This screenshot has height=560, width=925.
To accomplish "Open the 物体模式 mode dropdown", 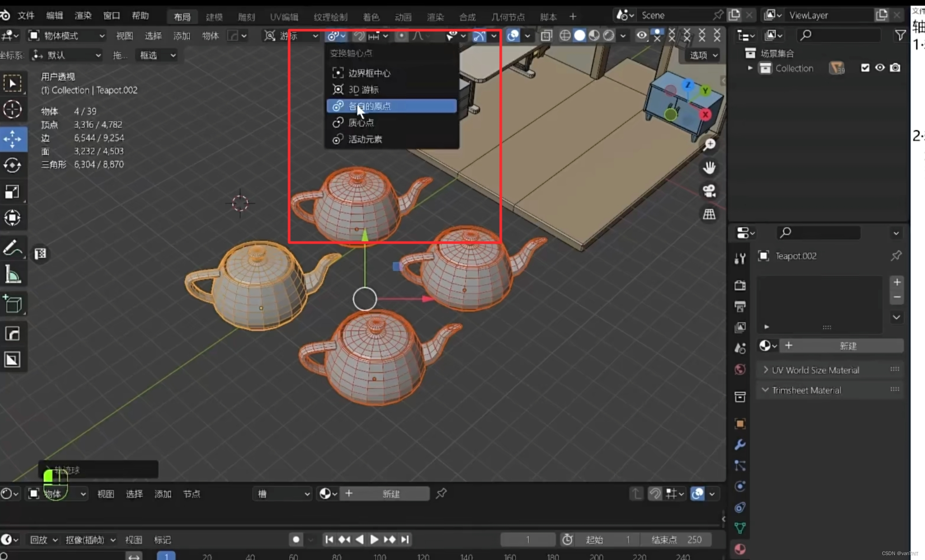I will tap(66, 35).
